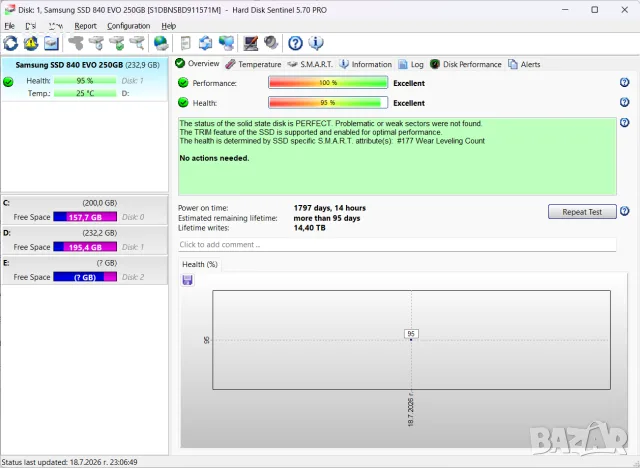
Task: Select the Samsung SSD 840 EVO disk entry
Action: (x=84, y=79)
